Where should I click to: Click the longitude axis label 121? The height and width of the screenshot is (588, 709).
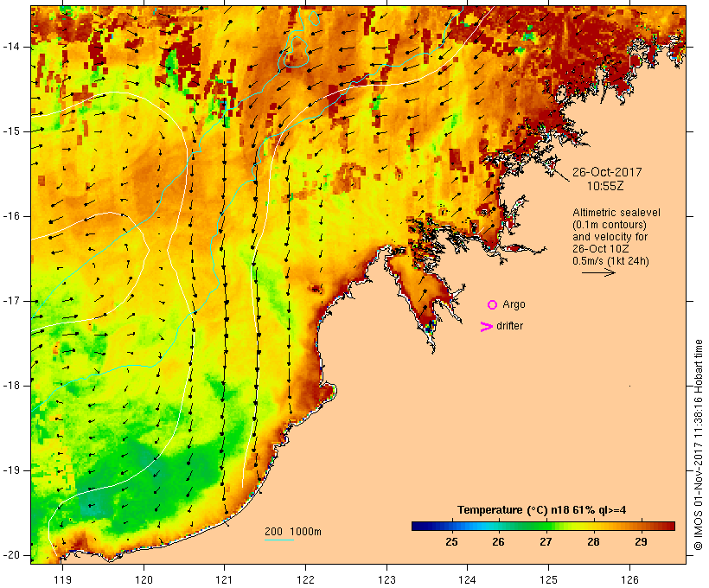click(224, 580)
